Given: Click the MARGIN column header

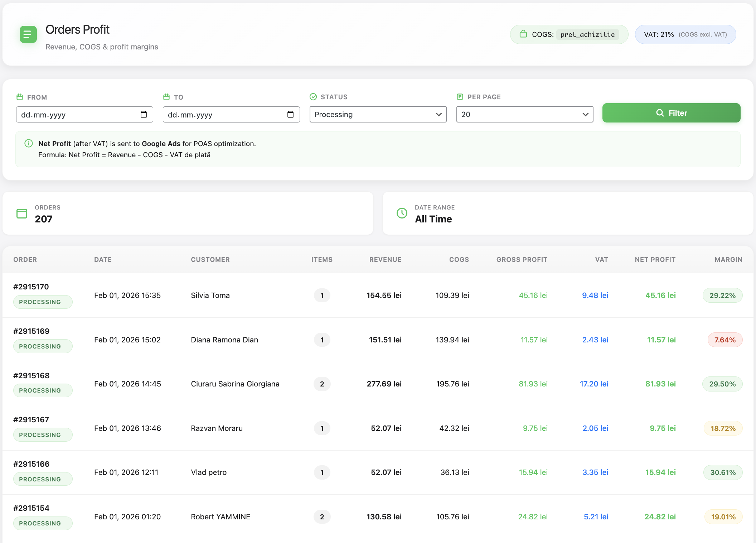Looking at the screenshot, I should click(x=728, y=259).
